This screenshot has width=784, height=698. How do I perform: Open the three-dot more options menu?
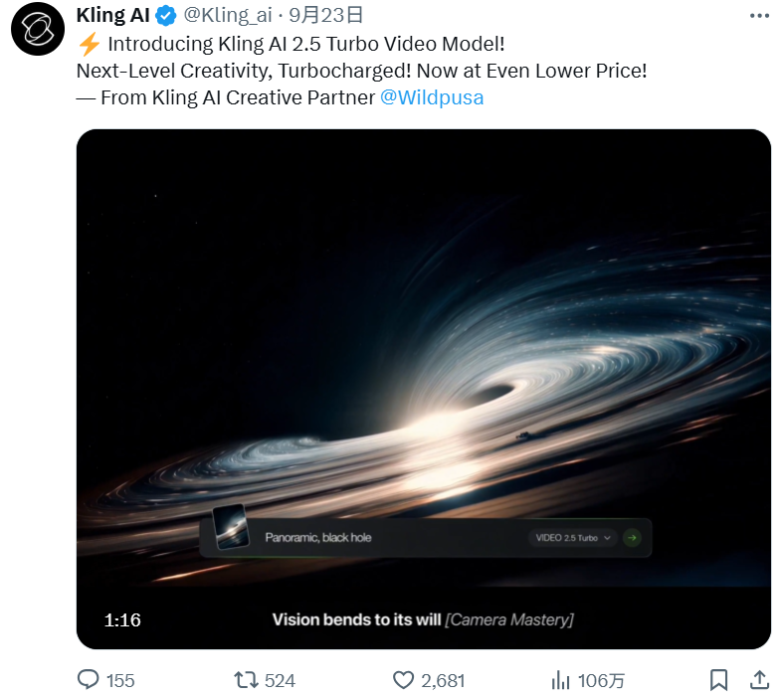759,16
